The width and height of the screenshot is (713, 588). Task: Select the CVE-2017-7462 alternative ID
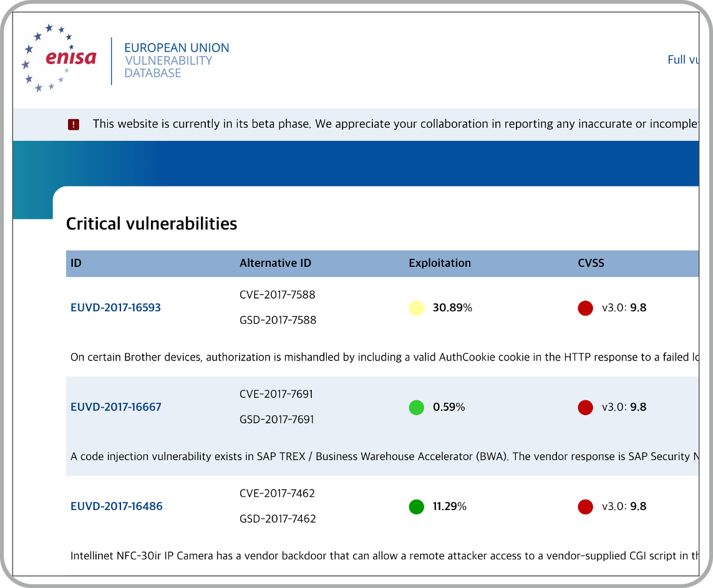pos(278,493)
